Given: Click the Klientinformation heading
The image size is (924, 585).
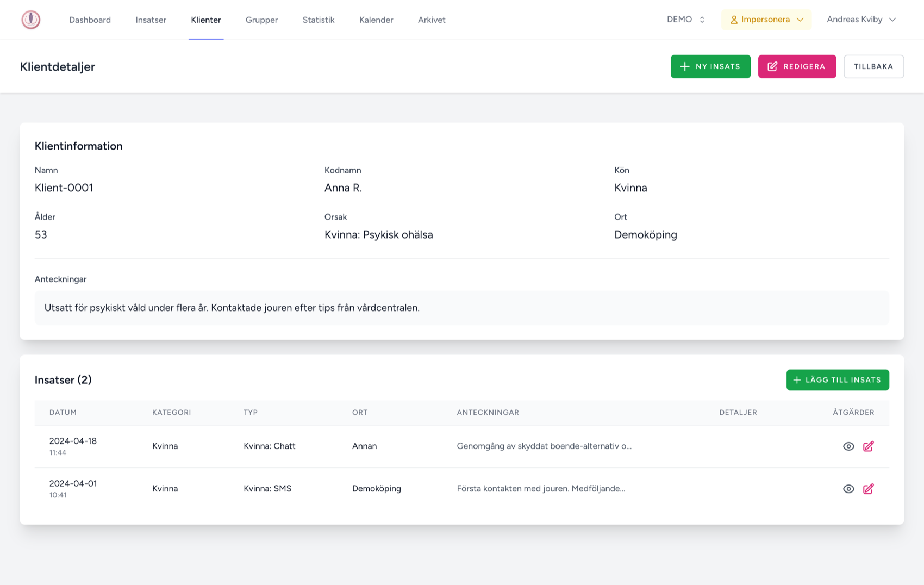Looking at the screenshot, I should coord(79,146).
